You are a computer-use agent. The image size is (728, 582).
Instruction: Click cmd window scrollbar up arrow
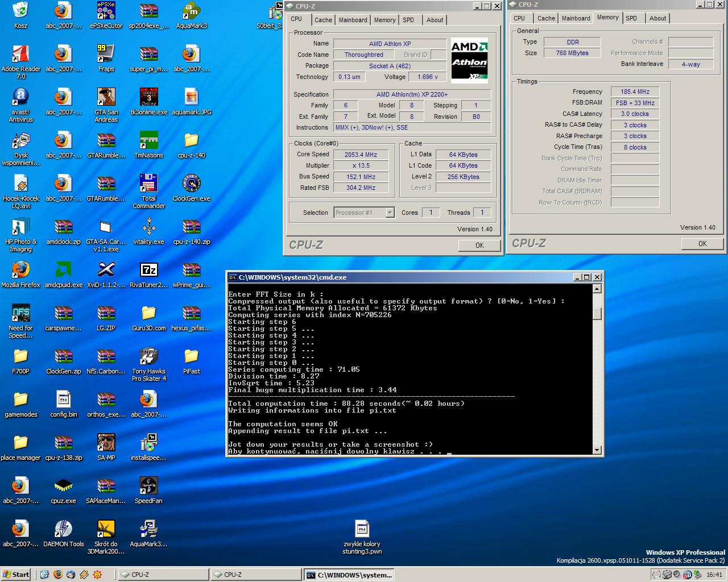(x=597, y=288)
